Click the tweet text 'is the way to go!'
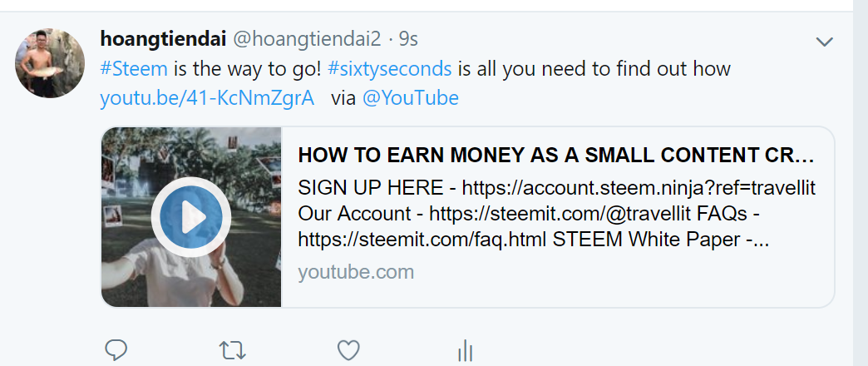This screenshot has width=868, height=366. 248,69
